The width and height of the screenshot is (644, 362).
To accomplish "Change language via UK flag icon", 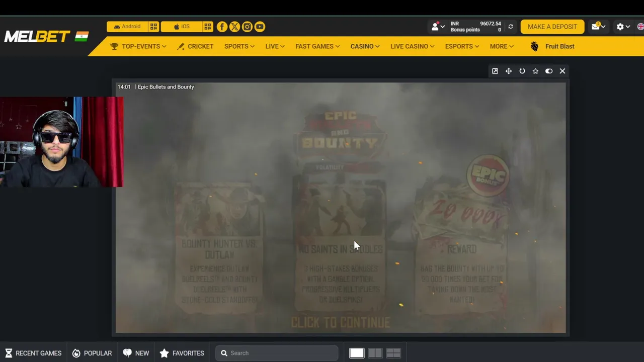I will 640,27.
